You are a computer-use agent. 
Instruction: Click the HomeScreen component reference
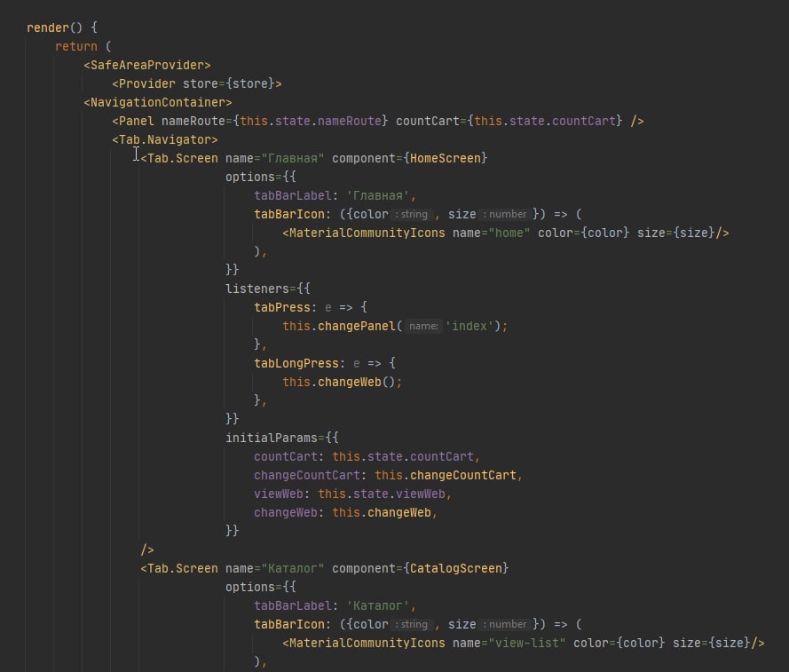click(x=446, y=158)
